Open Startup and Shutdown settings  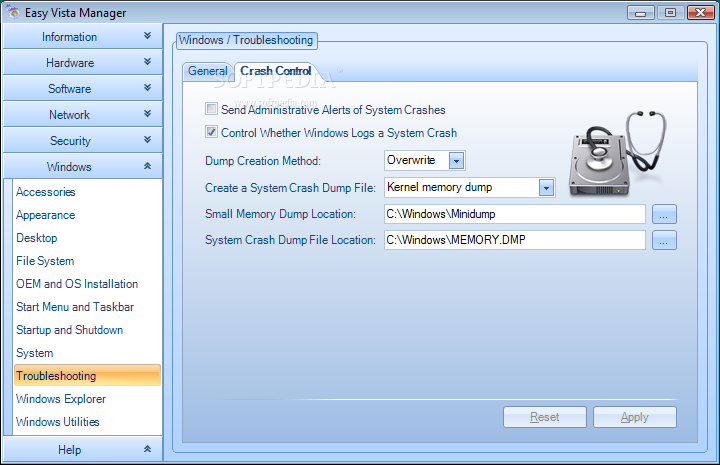coord(69,330)
